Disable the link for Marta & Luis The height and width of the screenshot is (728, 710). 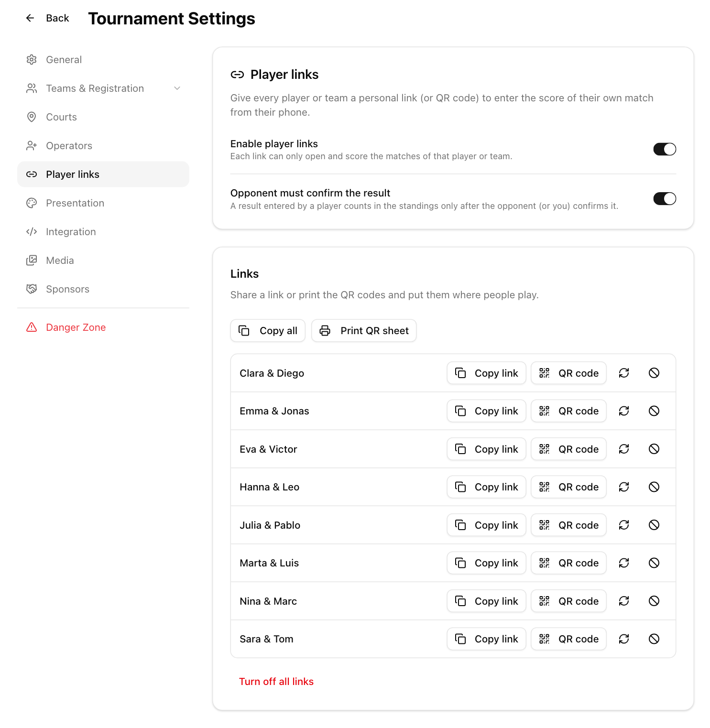(654, 563)
